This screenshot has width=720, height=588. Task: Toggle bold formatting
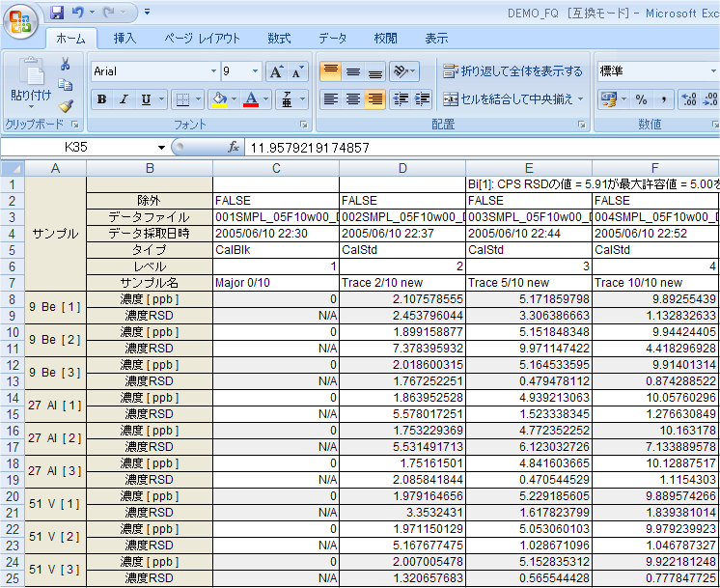coord(102,99)
